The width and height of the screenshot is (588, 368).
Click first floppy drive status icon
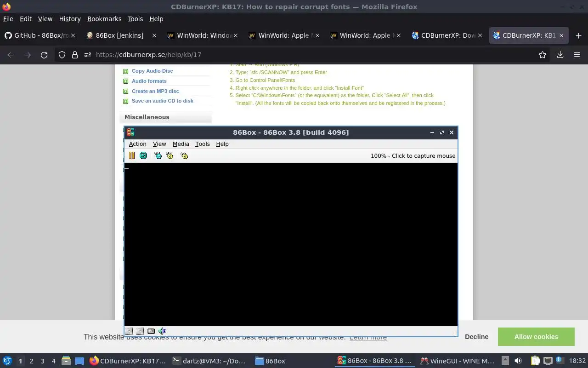129,331
